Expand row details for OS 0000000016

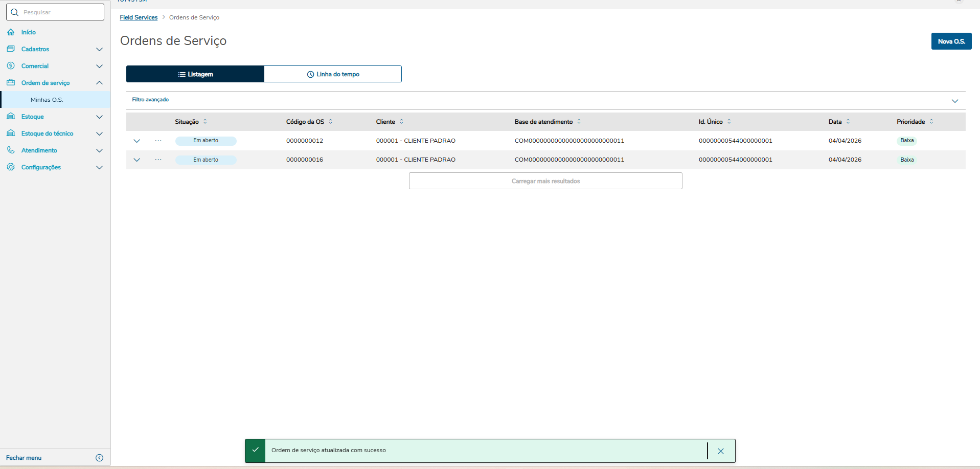tap(137, 160)
